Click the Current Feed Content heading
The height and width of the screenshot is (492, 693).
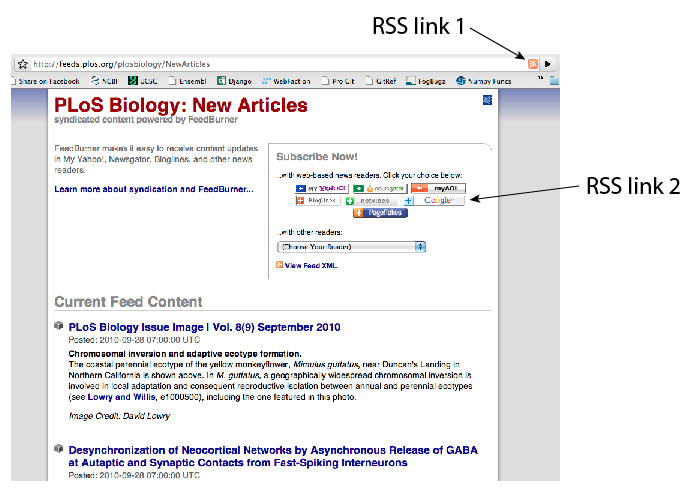[128, 301]
